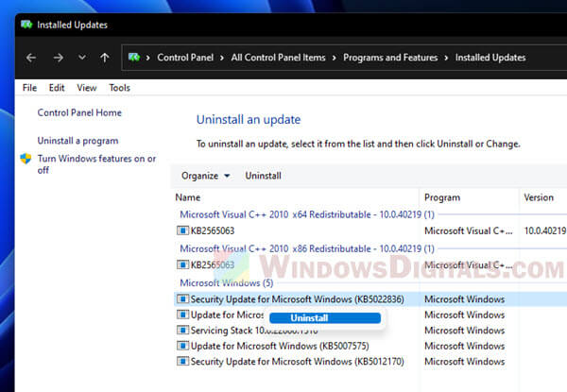
Task: Expand chevron before Control Panel breadcrumb
Action: coord(148,58)
